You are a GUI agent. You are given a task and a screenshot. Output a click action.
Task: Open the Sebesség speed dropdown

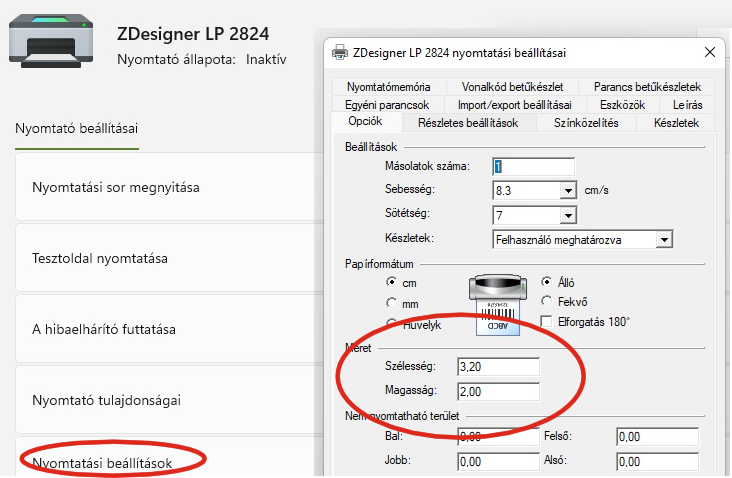coord(568,190)
